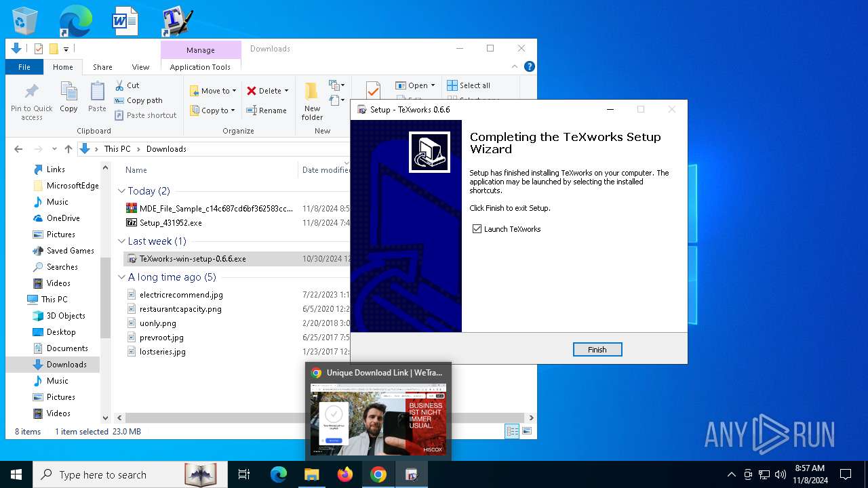Click Paste shortcut in ribbon
868x488 pixels.
coord(145,115)
